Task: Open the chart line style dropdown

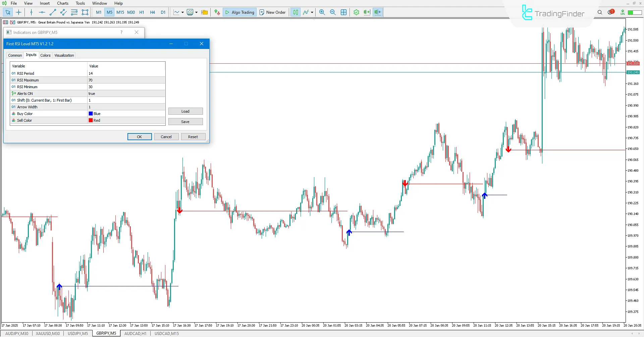Action: point(183,12)
